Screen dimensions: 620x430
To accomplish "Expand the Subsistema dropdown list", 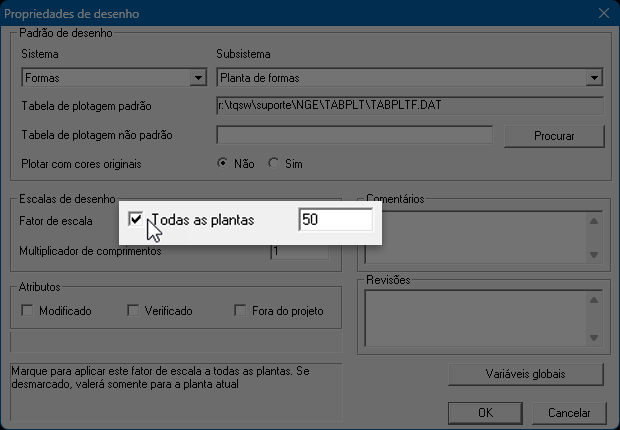I will pyautogui.click(x=595, y=77).
